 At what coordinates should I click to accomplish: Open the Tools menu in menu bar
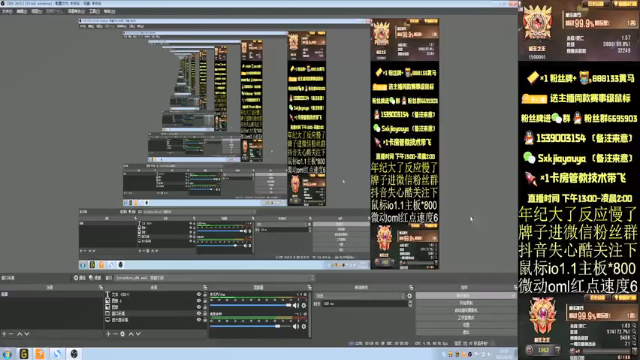pyautogui.click(x=94, y=11)
